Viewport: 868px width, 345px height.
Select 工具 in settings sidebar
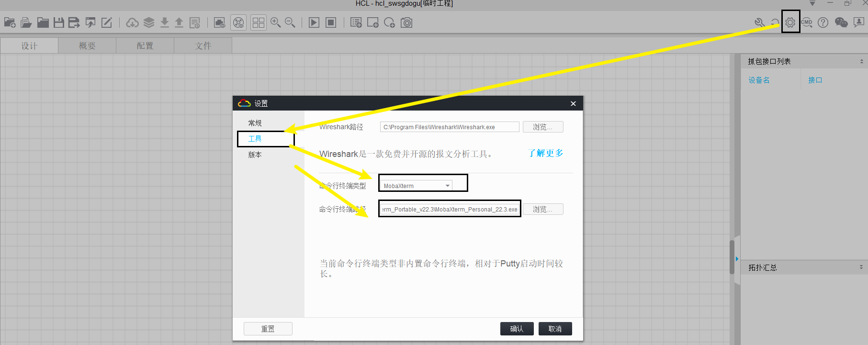[x=255, y=139]
